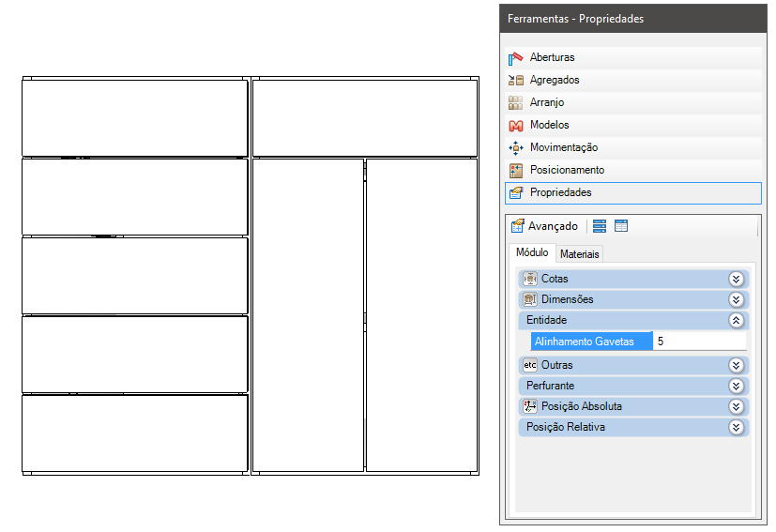Expand the Perfurante section
Screen dimensions: 776x532
(736, 387)
